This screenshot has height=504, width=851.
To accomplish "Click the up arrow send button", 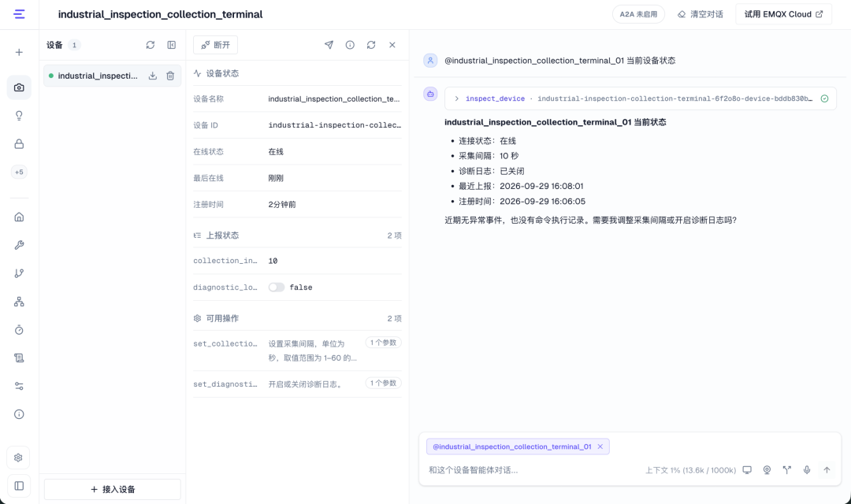I will pos(827,470).
